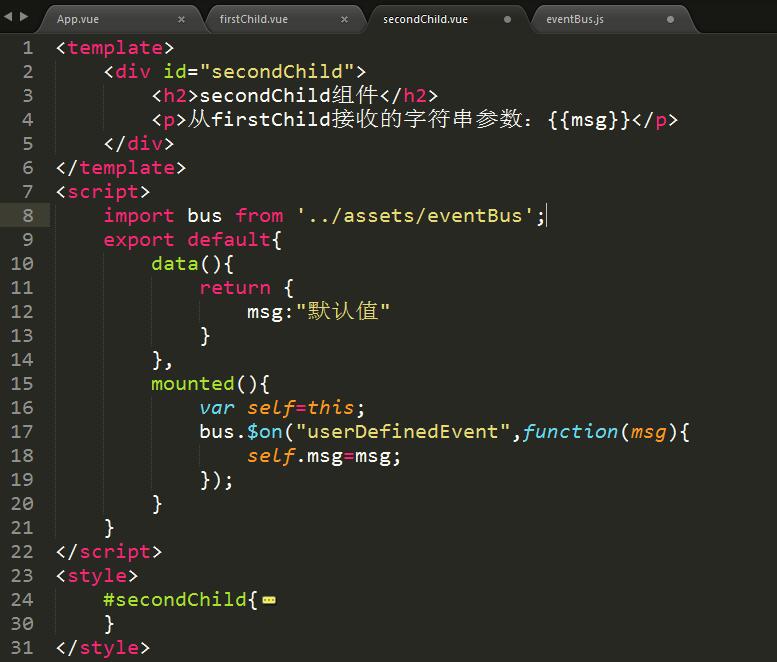Click the '});' closing on line 19
This screenshot has height=662, width=777.
coord(216,480)
